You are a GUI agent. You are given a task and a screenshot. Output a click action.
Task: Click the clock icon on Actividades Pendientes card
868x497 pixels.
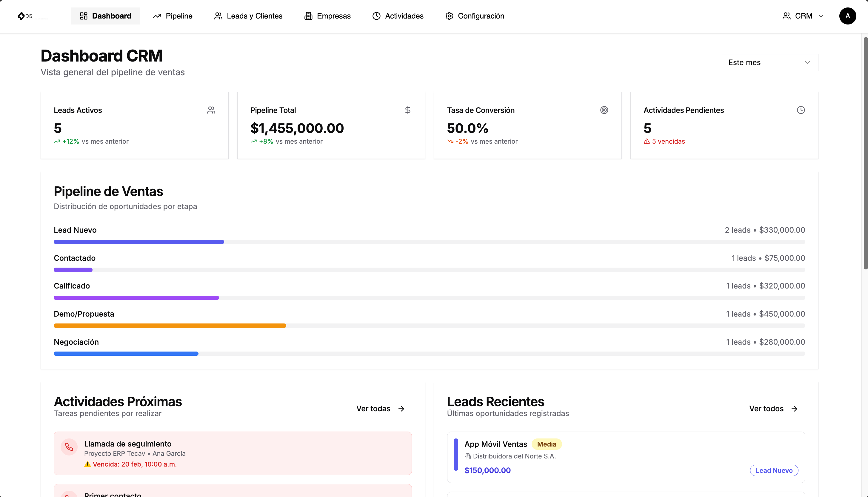coord(801,110)
